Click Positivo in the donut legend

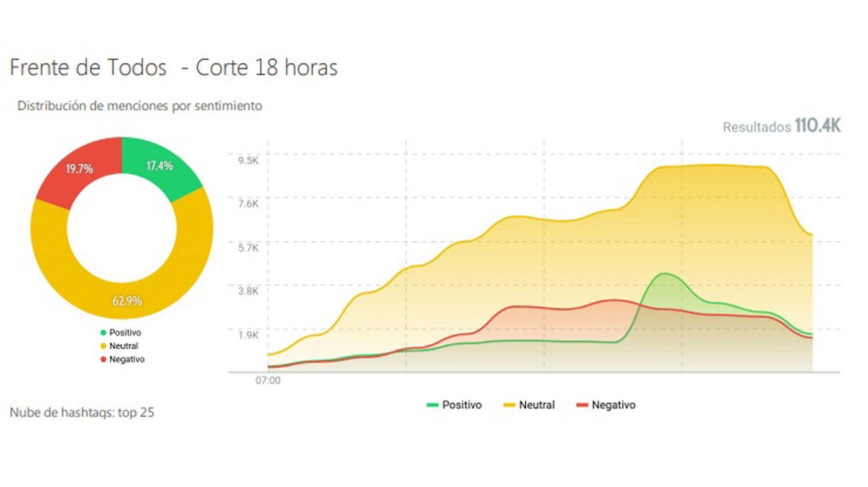click(121, 332)
